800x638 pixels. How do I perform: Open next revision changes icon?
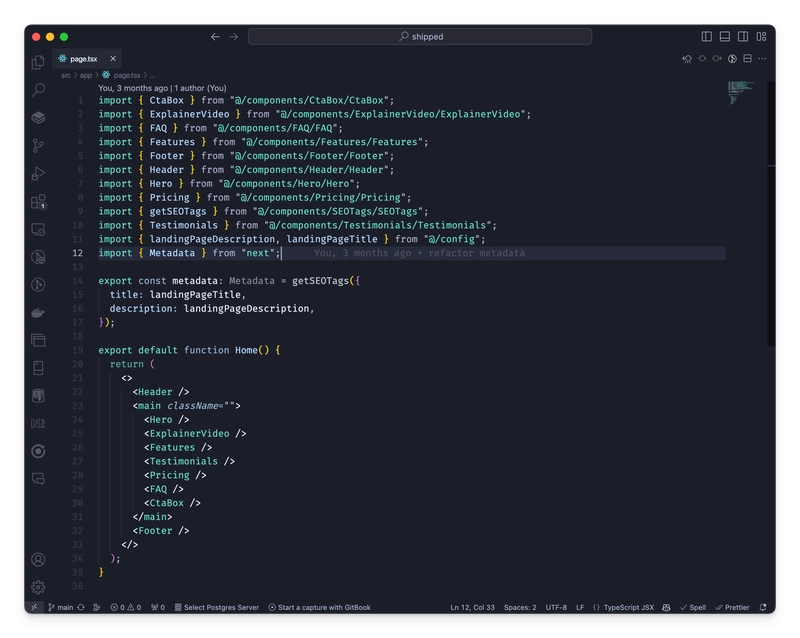click(717, 59)
